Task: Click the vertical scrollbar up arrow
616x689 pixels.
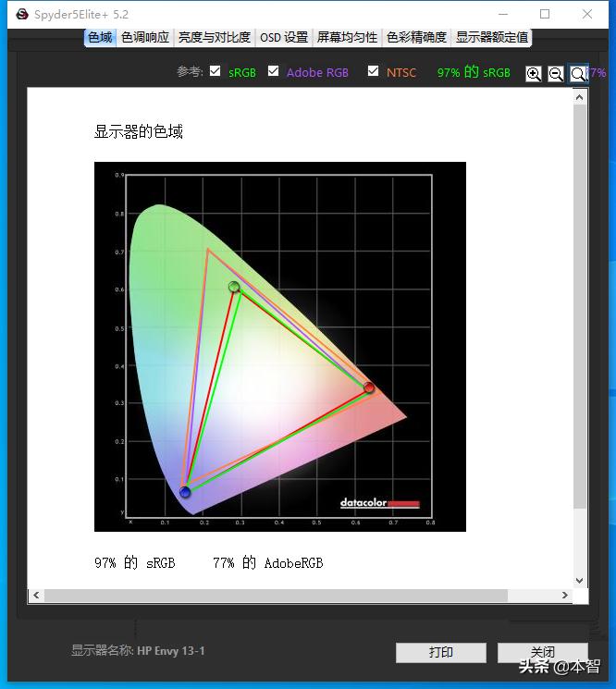Action: click(580, 97)
